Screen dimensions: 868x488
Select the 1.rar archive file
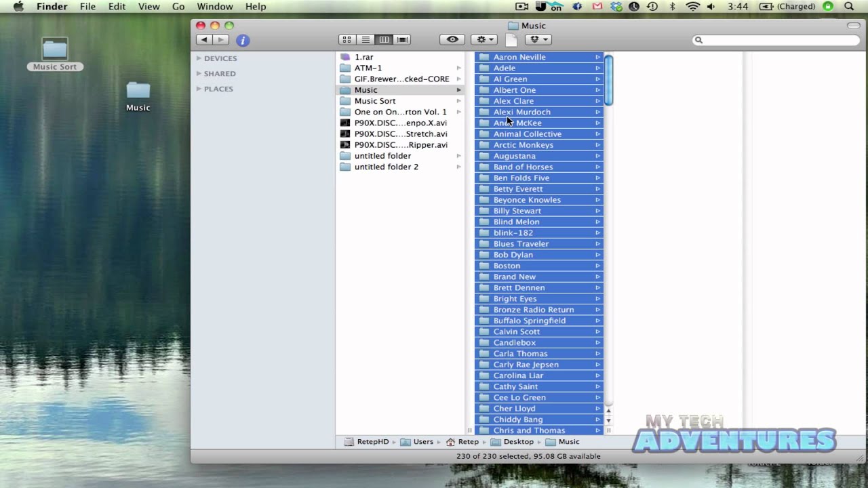[x=400, y=57]
